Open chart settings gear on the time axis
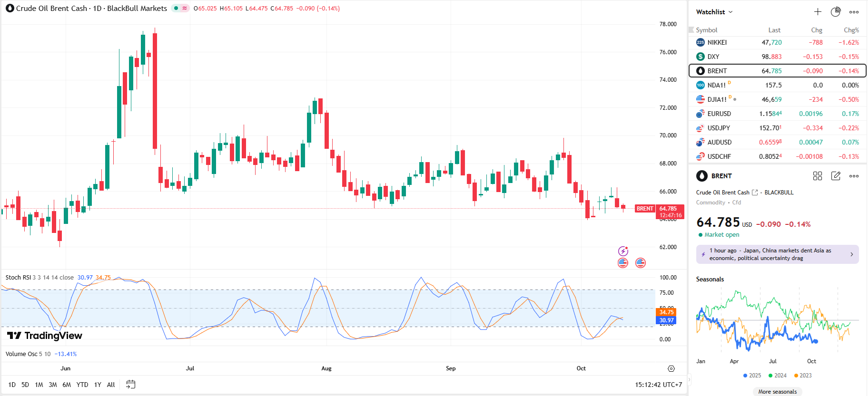Image resolution: width=868 pixels, height=396 pixels. [671, 368]
